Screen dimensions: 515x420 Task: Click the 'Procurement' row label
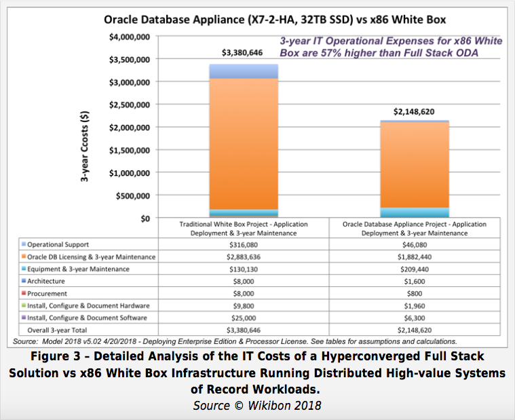47,293
